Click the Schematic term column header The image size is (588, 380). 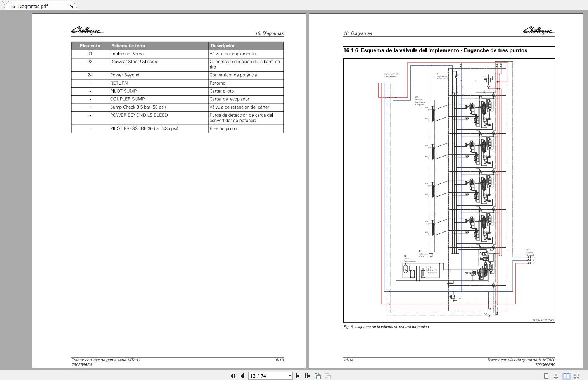tap(128, 46)
